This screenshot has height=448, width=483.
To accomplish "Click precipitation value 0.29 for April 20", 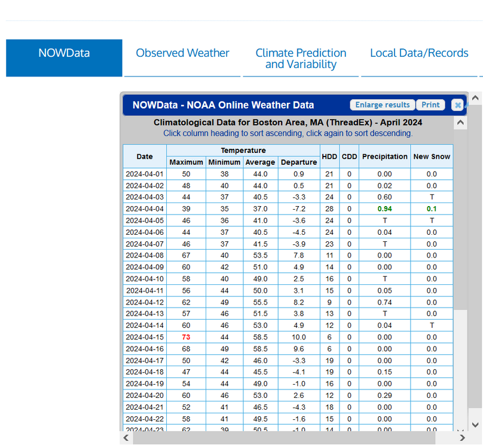I will [x=384, y=395].
